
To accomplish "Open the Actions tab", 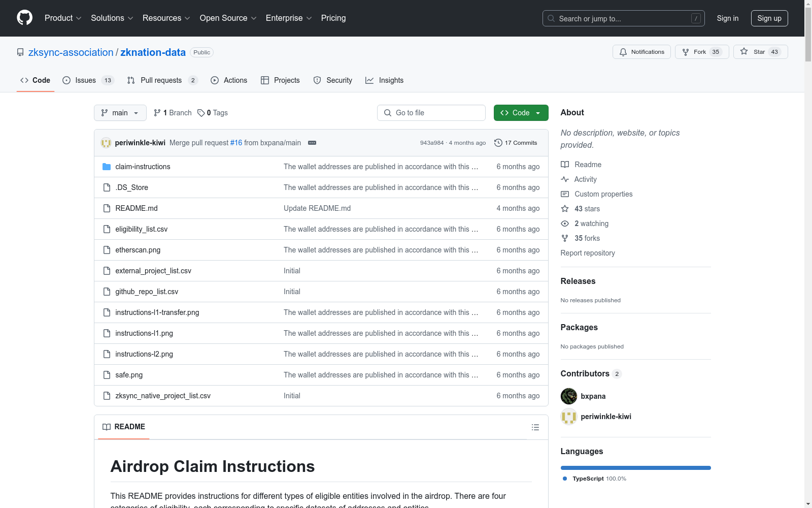I will [229, 80].
